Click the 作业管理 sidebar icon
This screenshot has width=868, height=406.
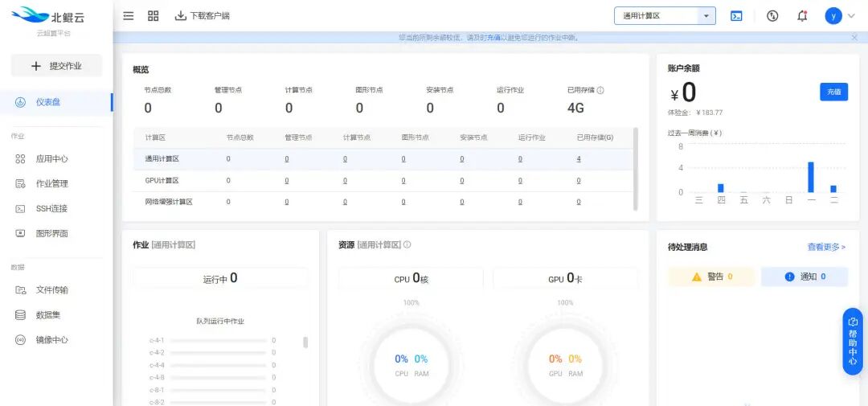(20, 184)
